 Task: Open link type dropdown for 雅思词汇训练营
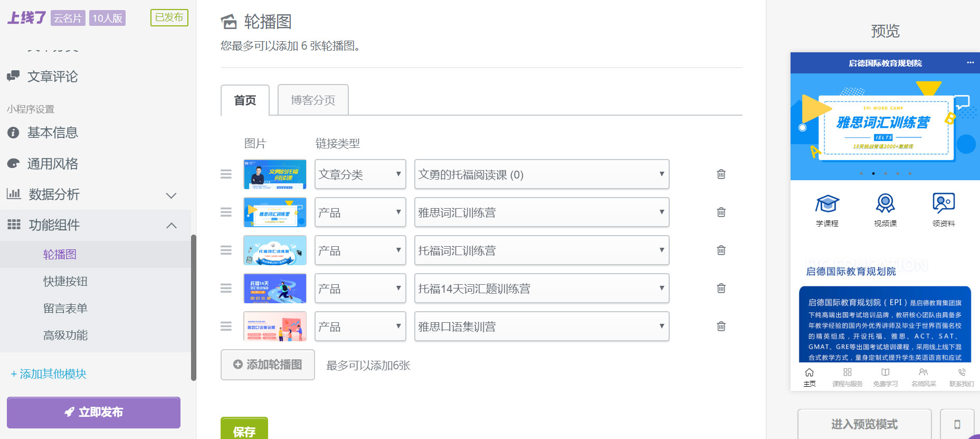(x=360, y=212)
